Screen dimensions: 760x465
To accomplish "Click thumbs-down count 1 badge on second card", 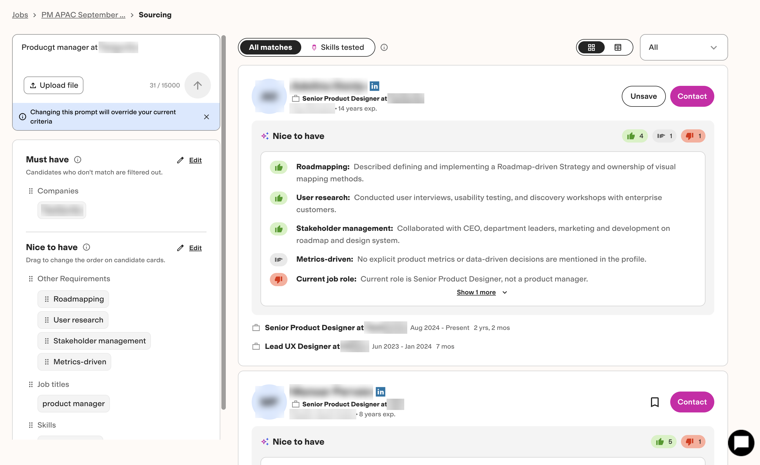I will pos(693,442).
